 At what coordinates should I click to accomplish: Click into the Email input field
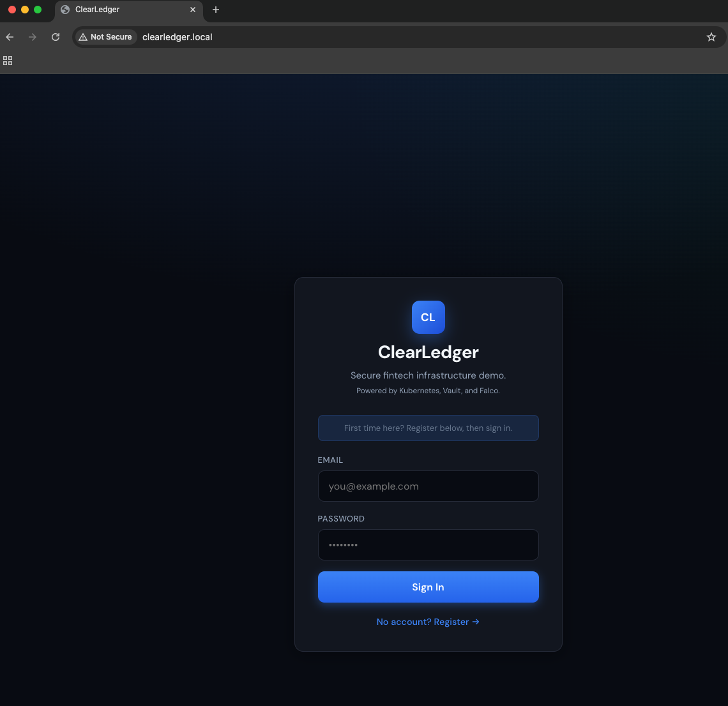click(x=428, y=486)
